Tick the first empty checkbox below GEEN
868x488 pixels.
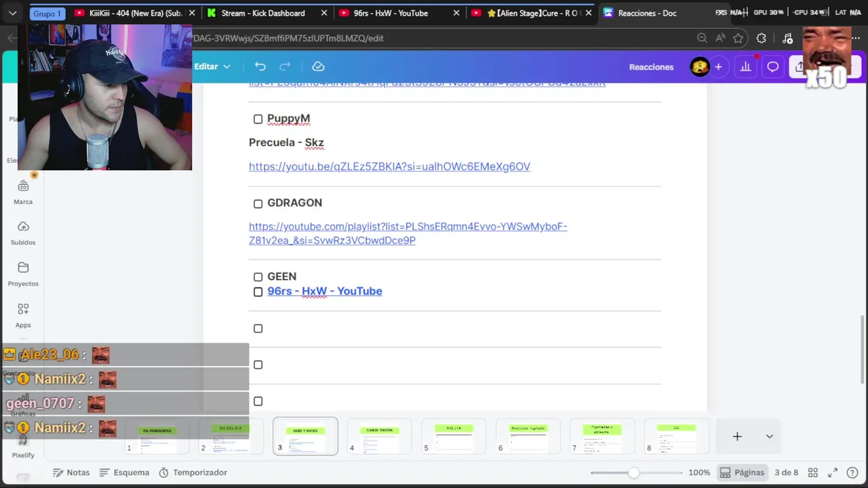[258, 328]
